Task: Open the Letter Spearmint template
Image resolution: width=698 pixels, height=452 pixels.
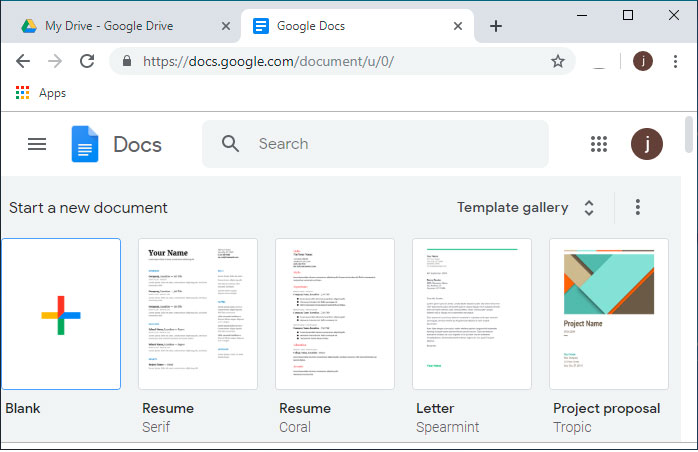Action: point(472,314)
